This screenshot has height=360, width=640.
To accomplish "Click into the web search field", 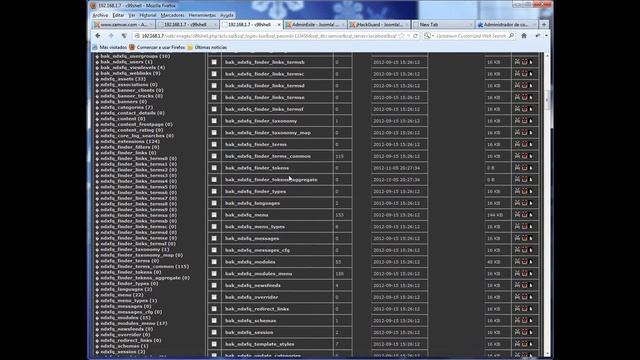I will (471, 36).
